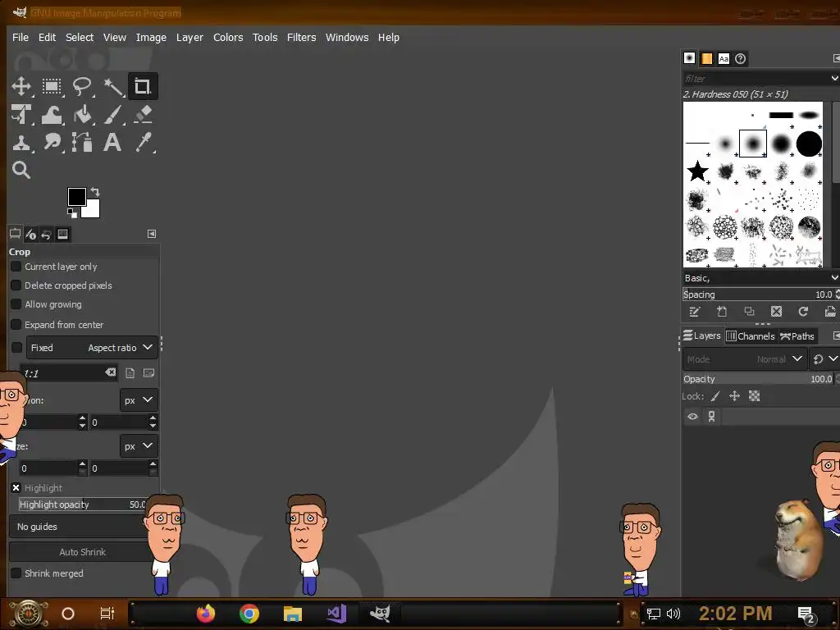Enable Delete cropped pixels checkbox
Image resolution: width=840 pixels, height=630 pixels.
coord(16,285)
